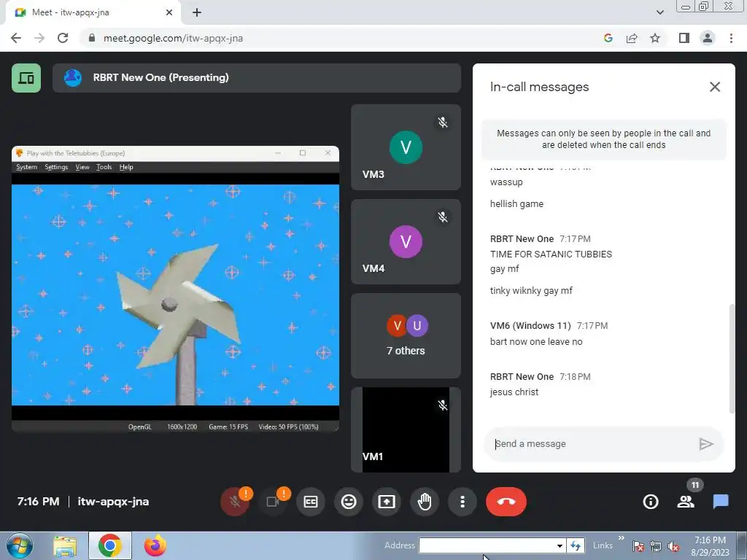Open the More options three-dot menu

pos(462,502)
